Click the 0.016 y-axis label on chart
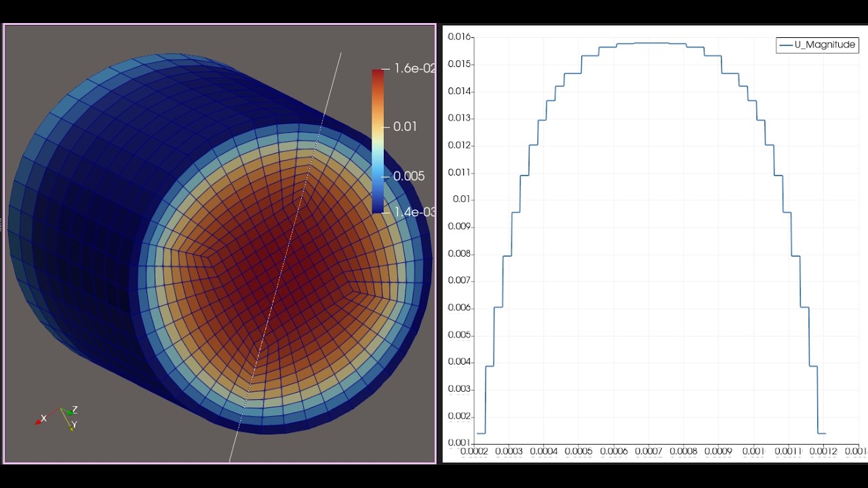Viewport: 868px width, 488px height. coord(459,37)
